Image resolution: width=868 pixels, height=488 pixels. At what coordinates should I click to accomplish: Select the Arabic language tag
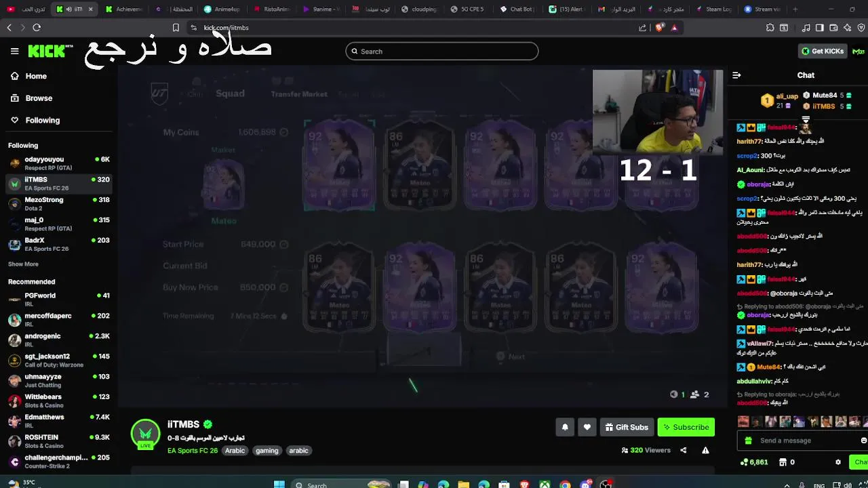click(x=235, y=451)
